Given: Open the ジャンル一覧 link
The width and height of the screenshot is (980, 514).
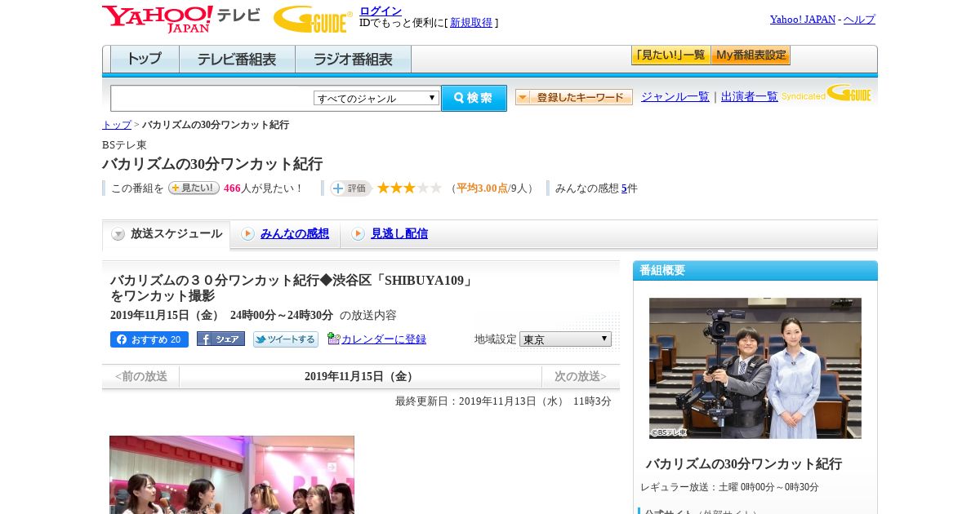Looking at the screenshot, I should coord(675,97).
